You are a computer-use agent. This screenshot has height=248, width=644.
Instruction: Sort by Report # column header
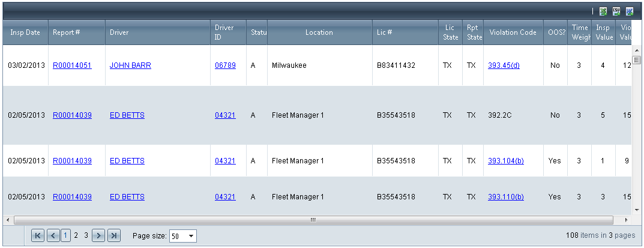pyautogui.click(x=67, y=32)
